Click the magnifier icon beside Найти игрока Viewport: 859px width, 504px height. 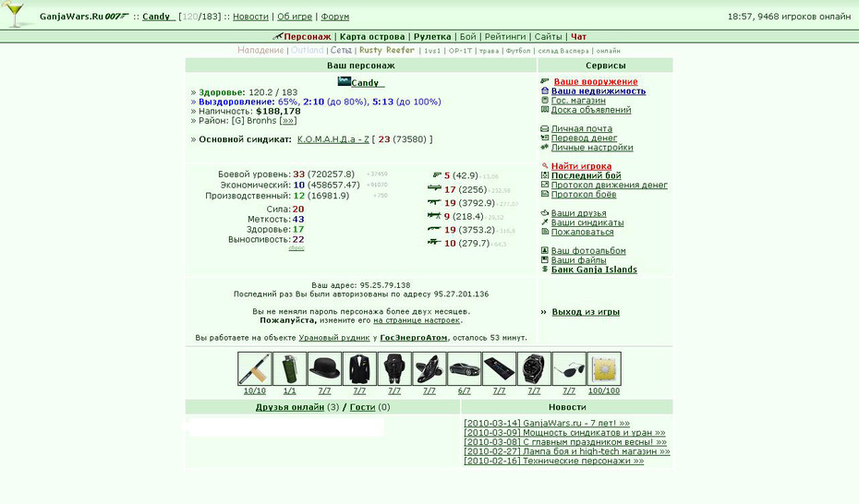[x=545, y=165]
